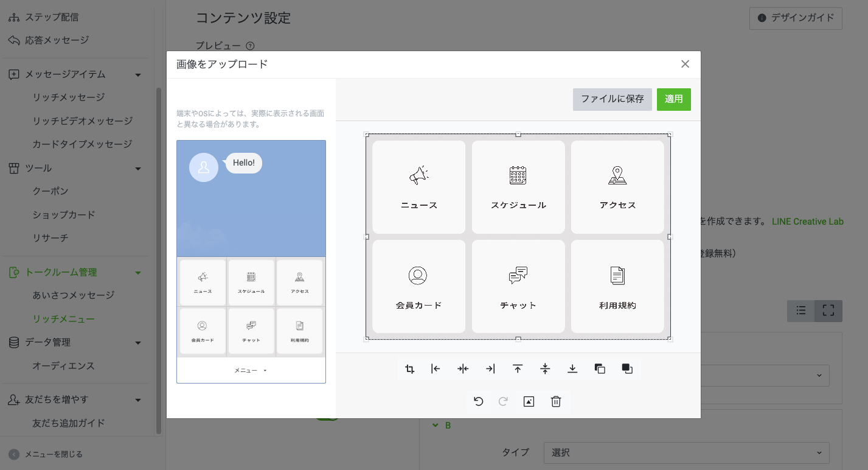Screen dimensions: 868x470
Task: Close the 画像をアップロード dialog
Action: (685, 64)
